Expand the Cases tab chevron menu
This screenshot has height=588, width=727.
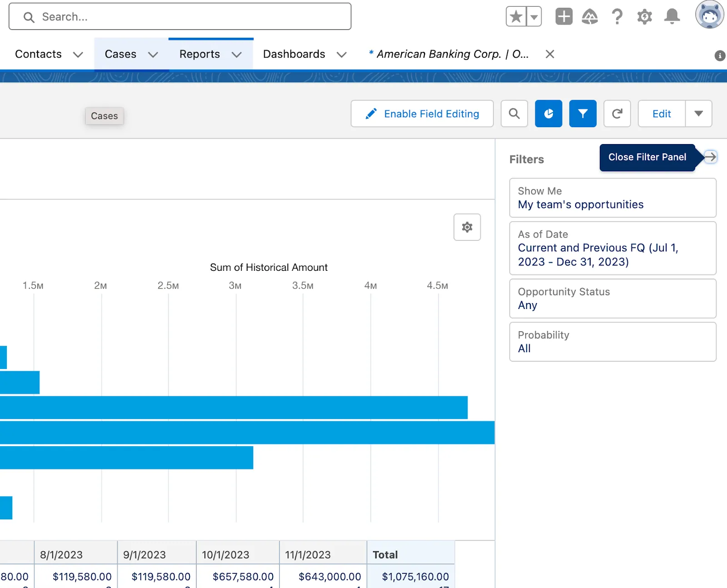153,55
